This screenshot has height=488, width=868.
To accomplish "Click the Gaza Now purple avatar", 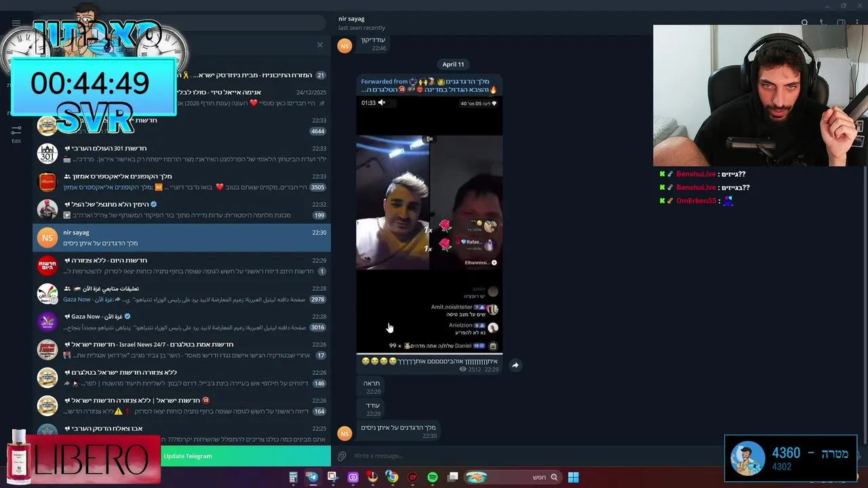I will (47, 322).
